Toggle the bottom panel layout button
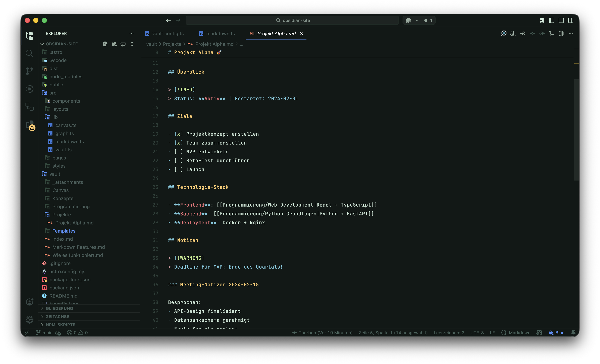600x364 pixels. [x=561, y=20]
